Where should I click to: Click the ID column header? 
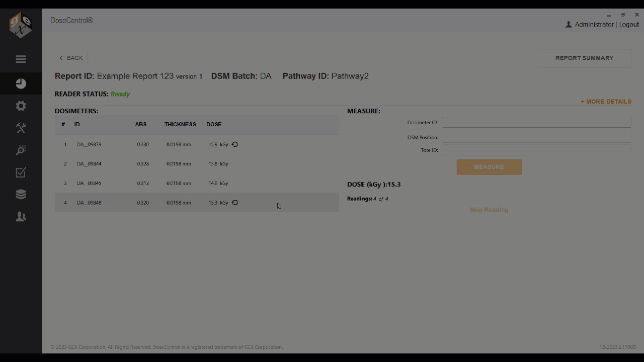point(77,124)
